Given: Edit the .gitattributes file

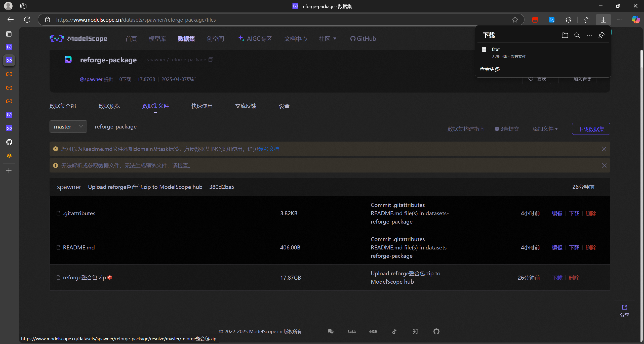Looking at the screenshot, I should 557,213.
